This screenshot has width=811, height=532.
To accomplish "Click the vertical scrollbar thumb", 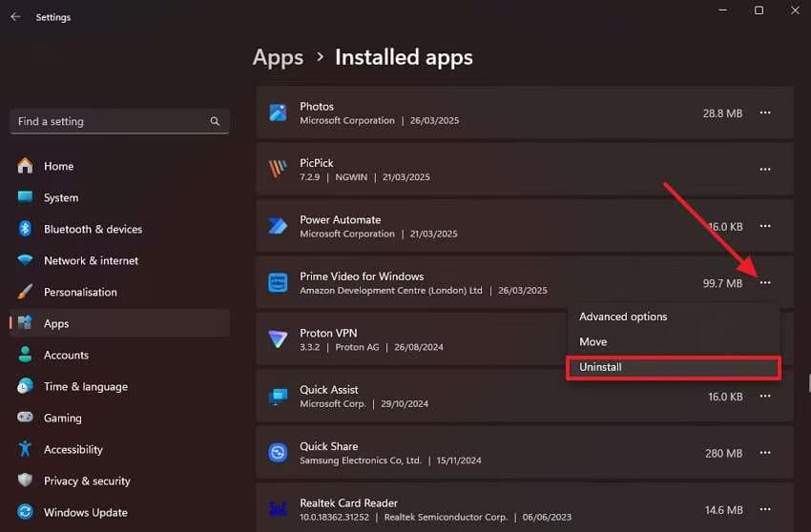I will pos(809,383).
